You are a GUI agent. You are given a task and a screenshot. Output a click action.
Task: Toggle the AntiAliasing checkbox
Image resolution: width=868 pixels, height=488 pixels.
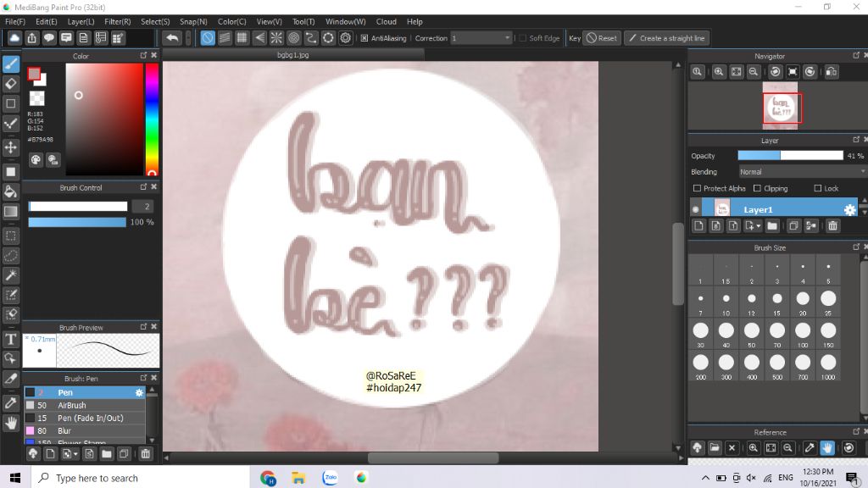click(364, 38)
